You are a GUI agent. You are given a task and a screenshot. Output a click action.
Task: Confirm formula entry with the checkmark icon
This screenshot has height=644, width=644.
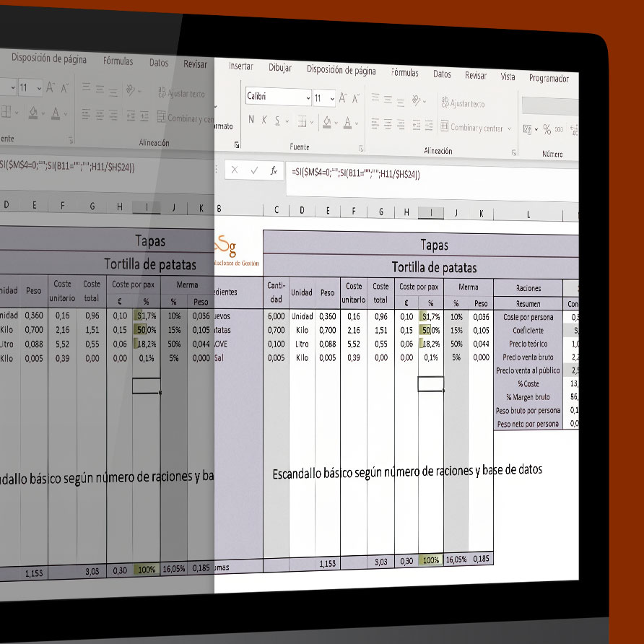point(254,170)
